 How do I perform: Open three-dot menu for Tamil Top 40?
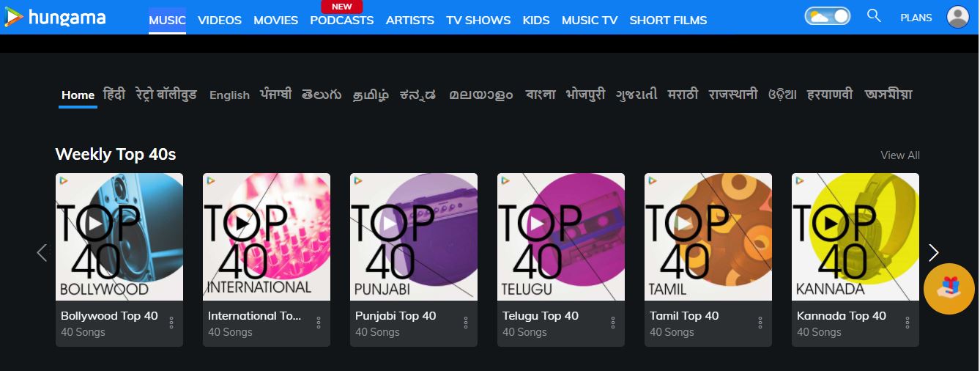(x=760, y=323)
